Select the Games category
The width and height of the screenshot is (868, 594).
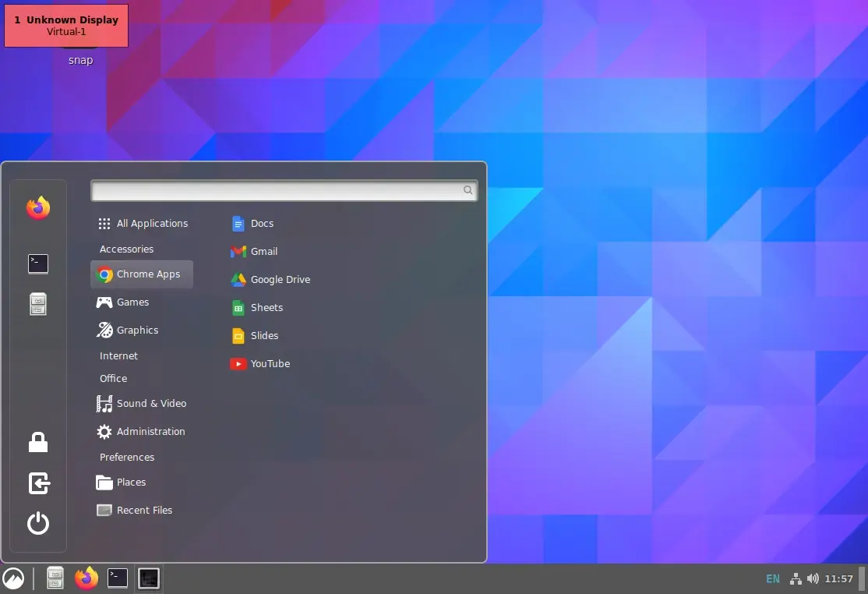[142, 302]
